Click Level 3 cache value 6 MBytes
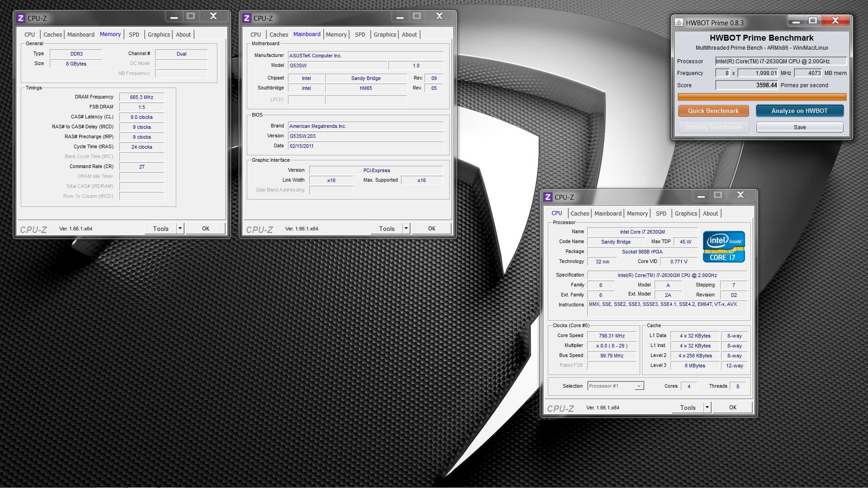868x488 pixels. pos(695,366)
